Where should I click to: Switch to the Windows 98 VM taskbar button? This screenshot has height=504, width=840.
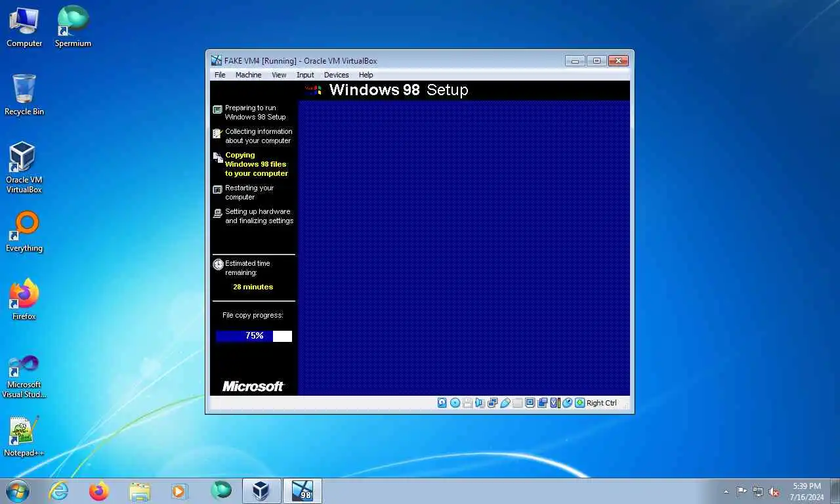[303, 491]
